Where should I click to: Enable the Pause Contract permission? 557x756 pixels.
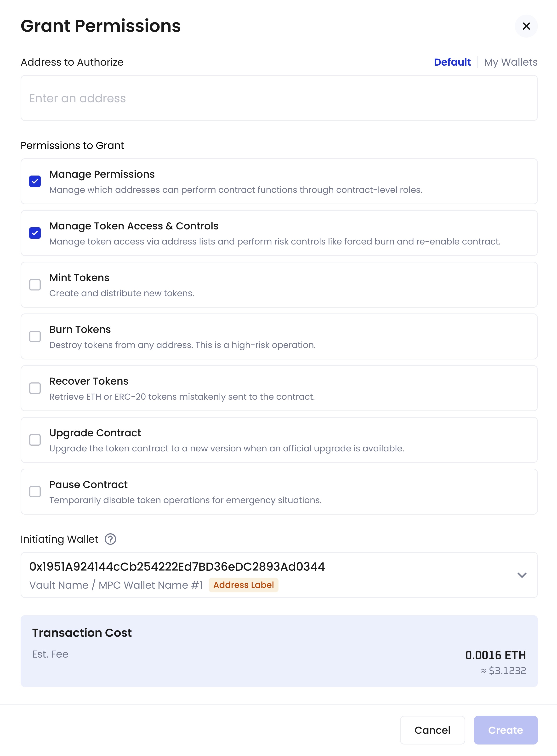click(x=35, y=492)
